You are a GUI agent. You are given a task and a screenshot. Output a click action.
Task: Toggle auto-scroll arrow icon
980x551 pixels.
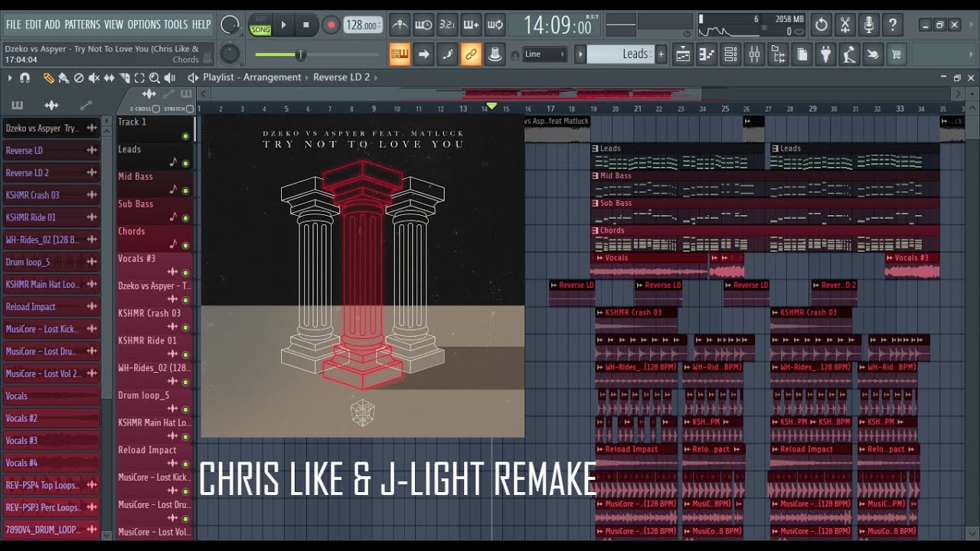tap(423, 54)
